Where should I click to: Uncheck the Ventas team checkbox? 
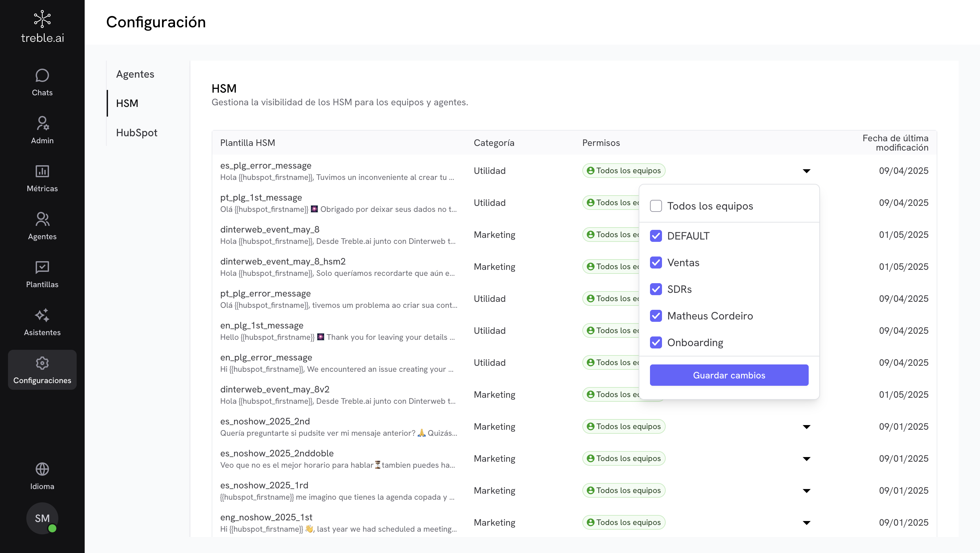(x=656, y=263)
